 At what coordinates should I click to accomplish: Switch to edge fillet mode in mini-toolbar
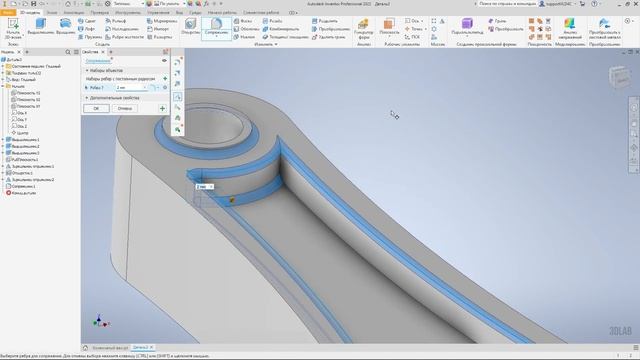[178, 62]
